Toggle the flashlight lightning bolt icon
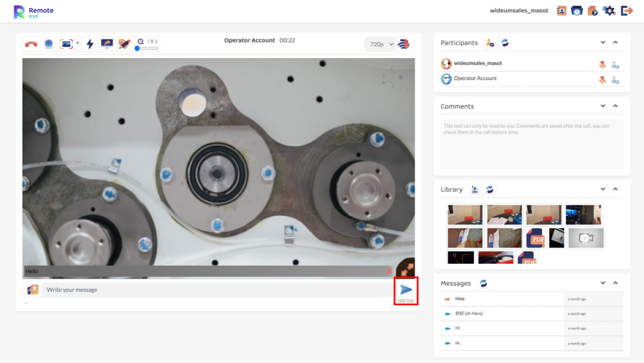This screenshot has width=644, height=363. (90, 44)
